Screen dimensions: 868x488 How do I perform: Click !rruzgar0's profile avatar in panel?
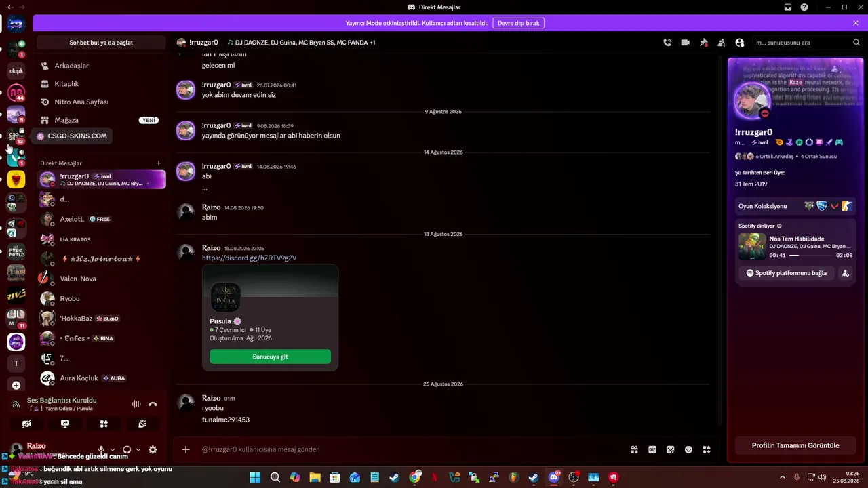[752, 100]
